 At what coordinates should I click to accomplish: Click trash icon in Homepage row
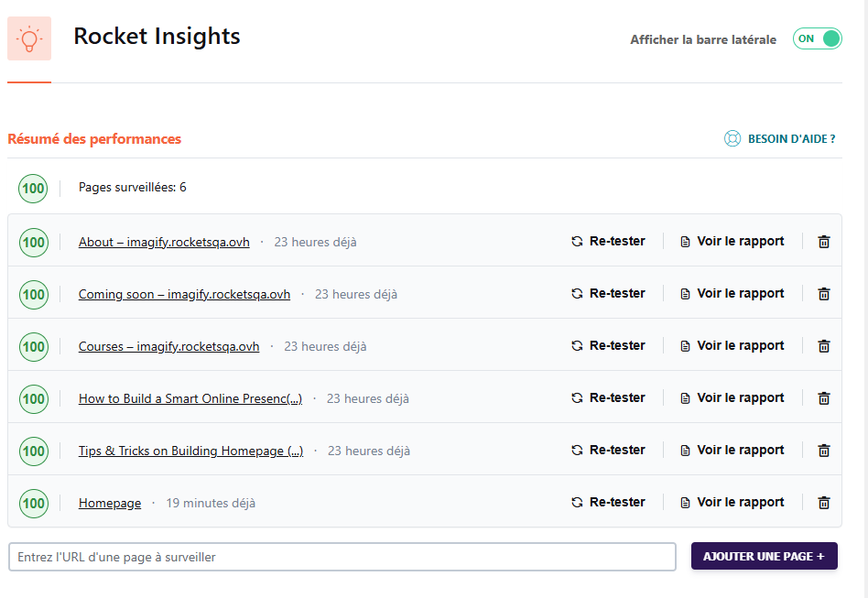point(823,503)
